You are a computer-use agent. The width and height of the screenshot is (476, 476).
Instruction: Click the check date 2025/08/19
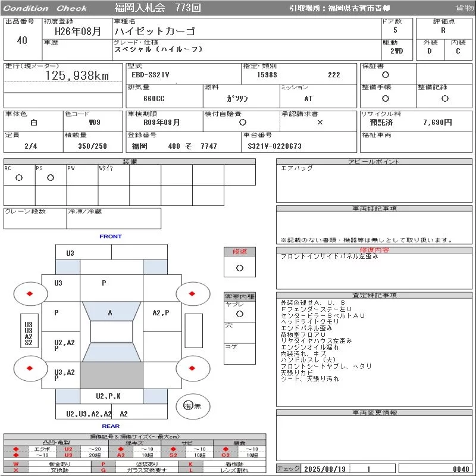[x=325, y=469]
